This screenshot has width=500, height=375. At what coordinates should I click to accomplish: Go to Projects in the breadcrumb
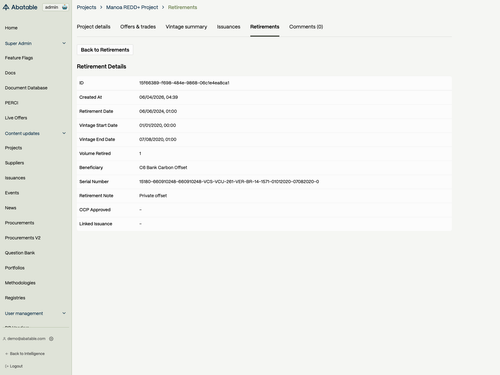click(x=86, y=7)
